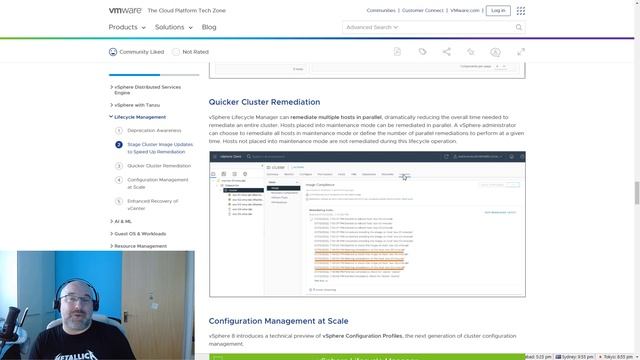Click the VMware.com link
The image size is (640, 360).
pos(465,11)
